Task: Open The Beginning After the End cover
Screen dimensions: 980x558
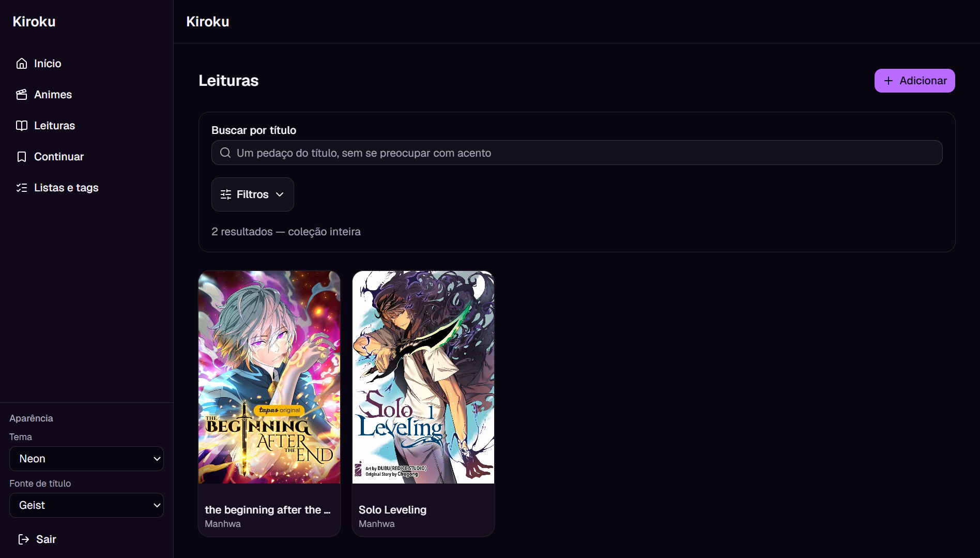Action: [269, 377]
